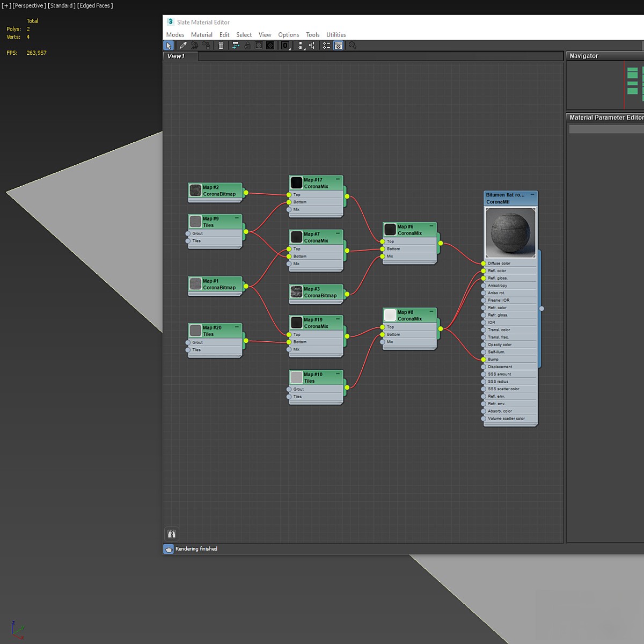Open the Perspective viewport label menu

pyautogui.click(x=30, y=5)
